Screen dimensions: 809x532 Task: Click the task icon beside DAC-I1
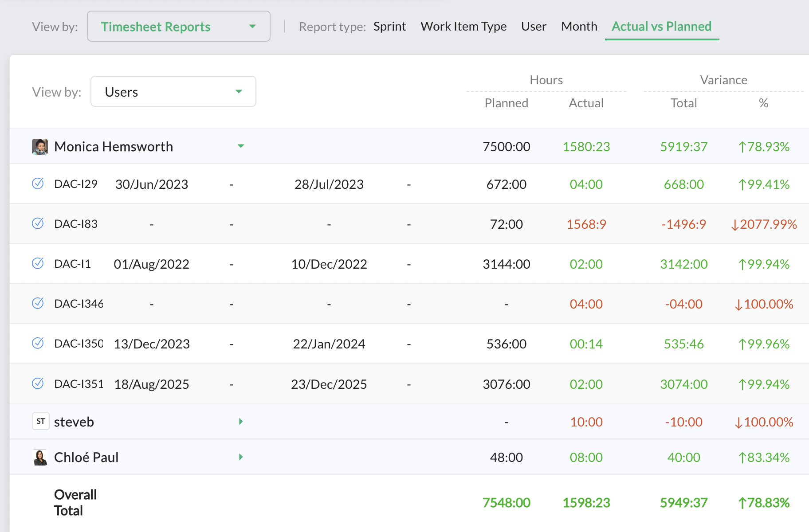coord(38,263)
